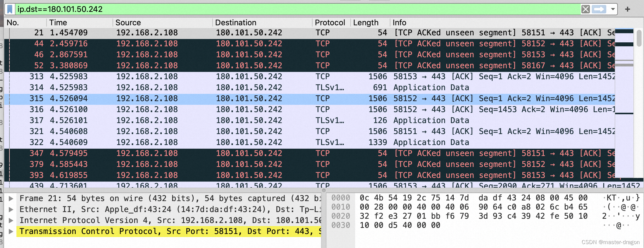The image size is (644, 248).
Task: Apply the display filter with the arrow button
Action: coord(599,9)
